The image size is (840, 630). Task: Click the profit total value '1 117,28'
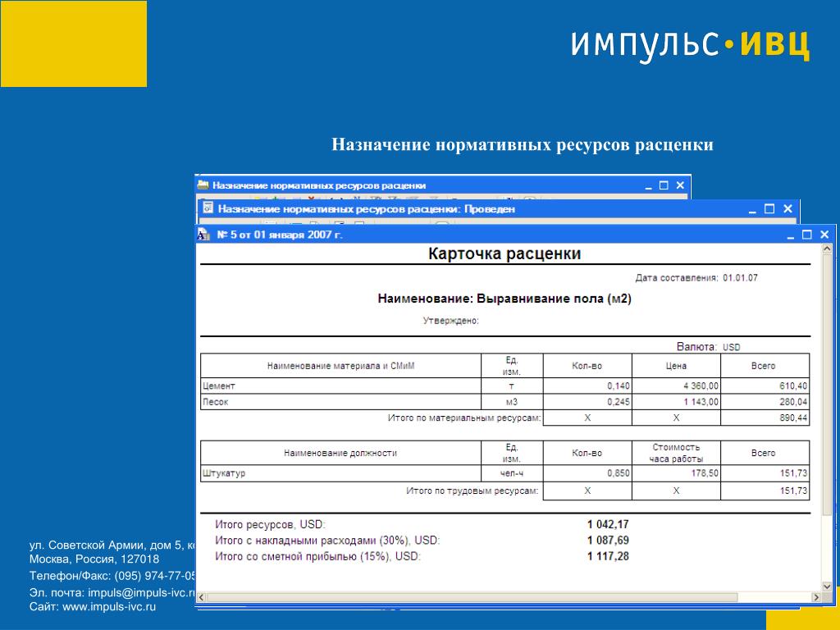(x=608, y=557)
